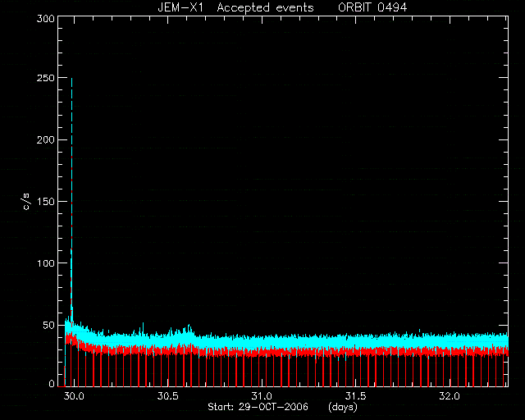Screen dimensions: 525x420
Task: Click the 300 y-axis tick label
Action: click(45, 19)
